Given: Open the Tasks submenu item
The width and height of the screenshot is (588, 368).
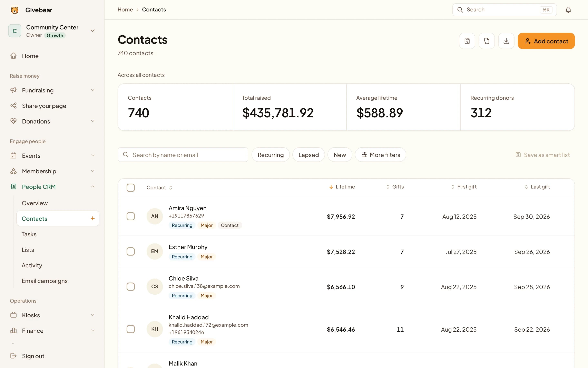Looking at the screenshot, I should (x=58, y=234).
